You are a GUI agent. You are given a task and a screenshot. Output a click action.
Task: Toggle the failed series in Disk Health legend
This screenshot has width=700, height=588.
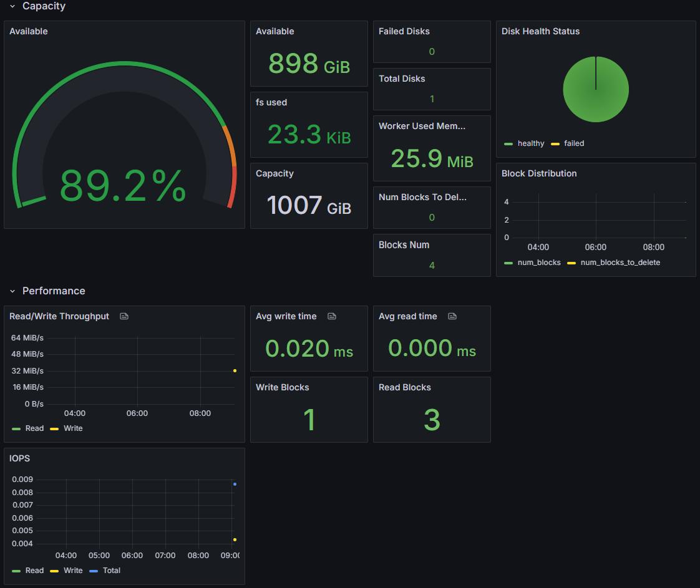573,143
